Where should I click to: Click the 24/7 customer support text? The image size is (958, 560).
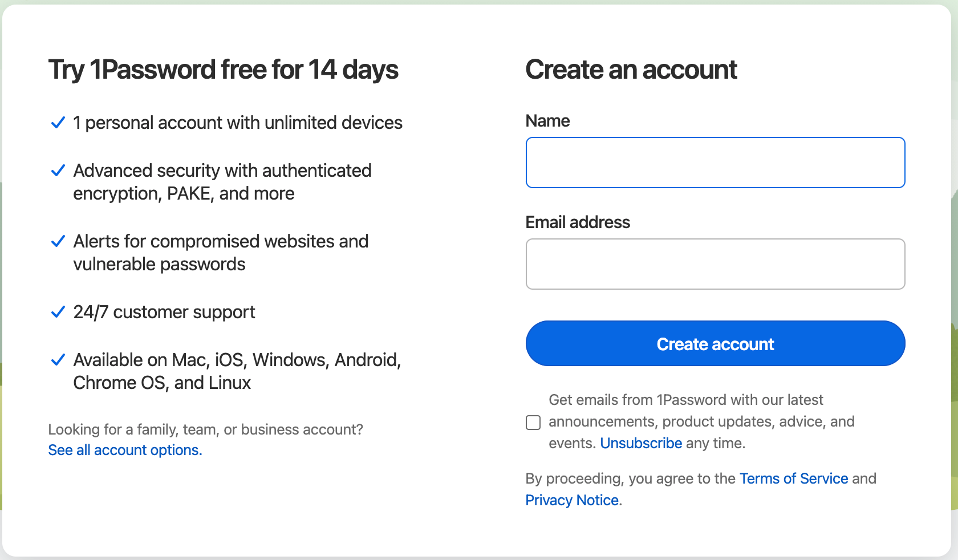(x=164, y=313)
